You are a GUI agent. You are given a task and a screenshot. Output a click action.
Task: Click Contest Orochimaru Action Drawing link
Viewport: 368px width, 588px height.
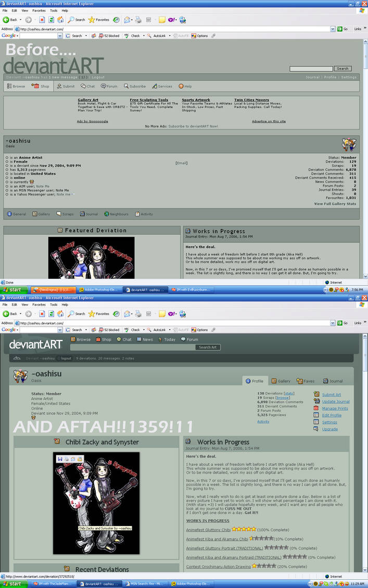[218, 567]
